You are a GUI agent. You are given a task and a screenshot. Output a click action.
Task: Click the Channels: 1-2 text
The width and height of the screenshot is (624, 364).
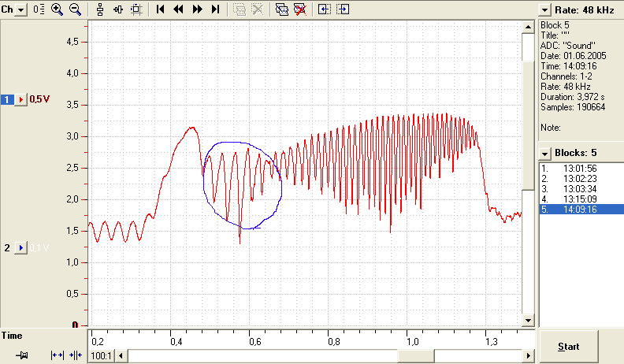pos(566,76)
